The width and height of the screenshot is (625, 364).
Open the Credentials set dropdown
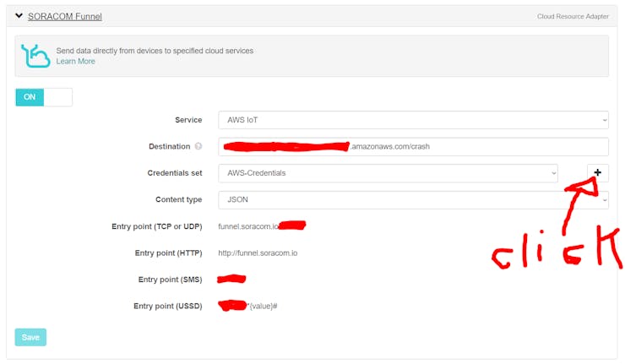388,173
